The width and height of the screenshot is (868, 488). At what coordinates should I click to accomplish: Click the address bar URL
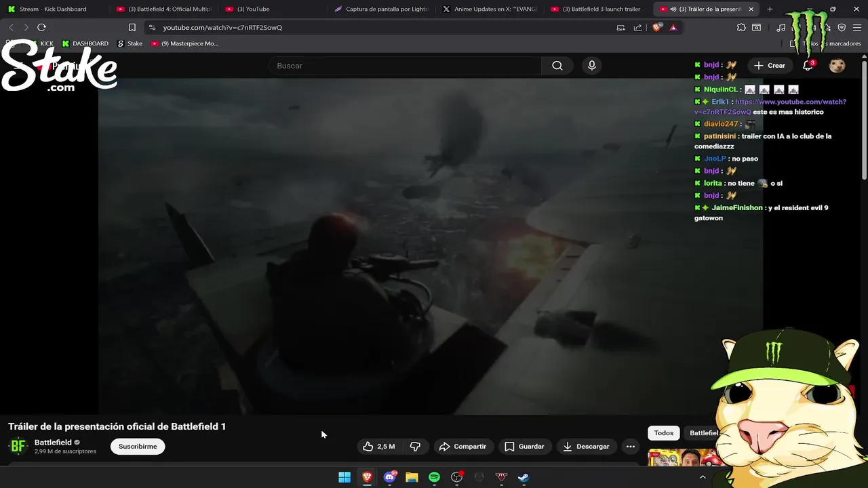pyautogui.click(x=222, y=28)
